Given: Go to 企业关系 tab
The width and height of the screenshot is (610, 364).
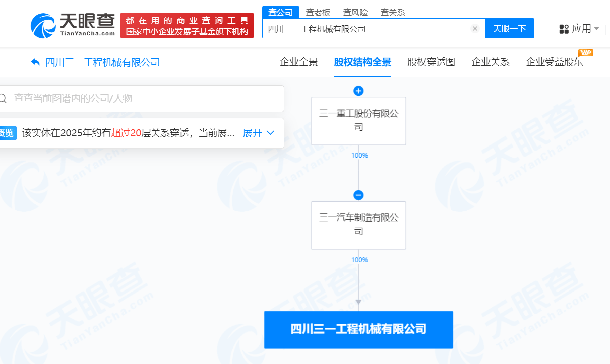Looking at the screenshot, I should pyautogui.click(x=490, y=62).
